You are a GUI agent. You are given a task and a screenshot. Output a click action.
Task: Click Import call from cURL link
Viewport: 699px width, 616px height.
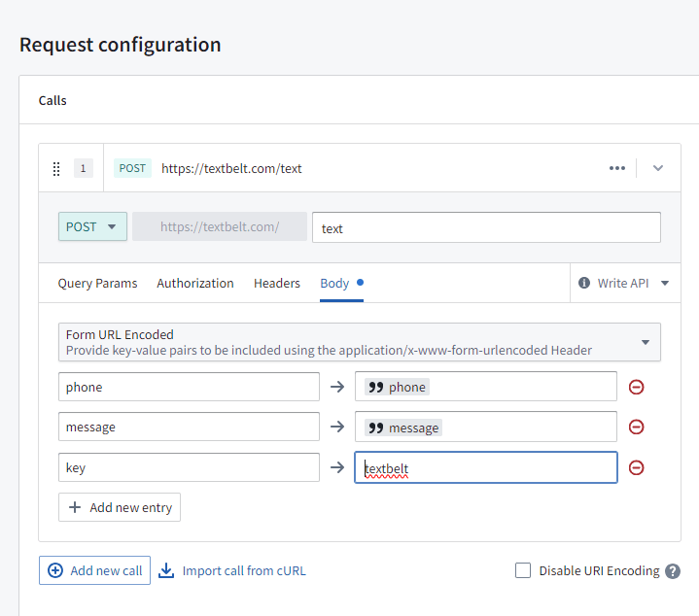pos(232,570)
